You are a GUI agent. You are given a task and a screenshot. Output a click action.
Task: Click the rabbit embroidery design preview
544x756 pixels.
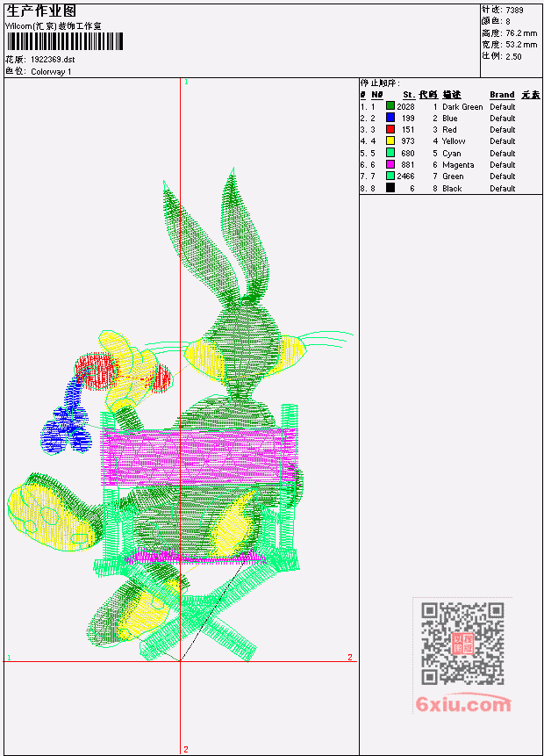pos(181,414)
